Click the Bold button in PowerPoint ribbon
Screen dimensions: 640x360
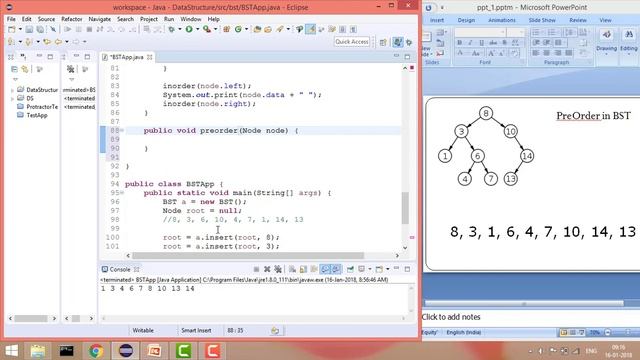pyautogui.click(x=460, y=43)
